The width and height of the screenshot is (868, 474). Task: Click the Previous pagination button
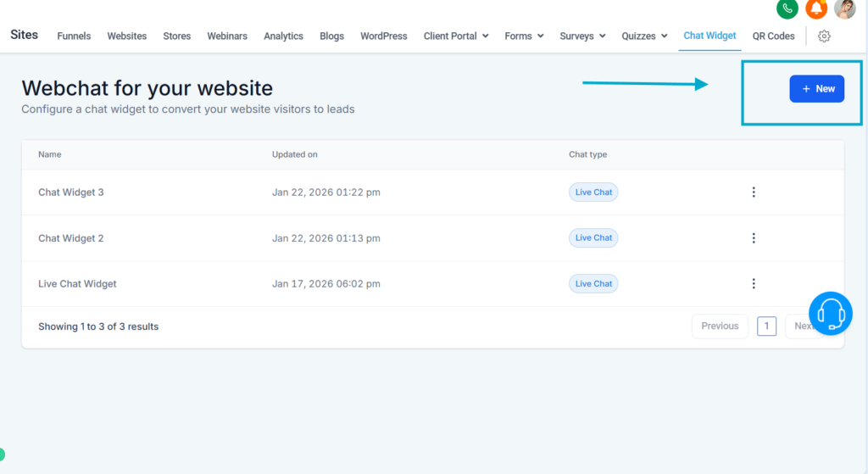720,326
